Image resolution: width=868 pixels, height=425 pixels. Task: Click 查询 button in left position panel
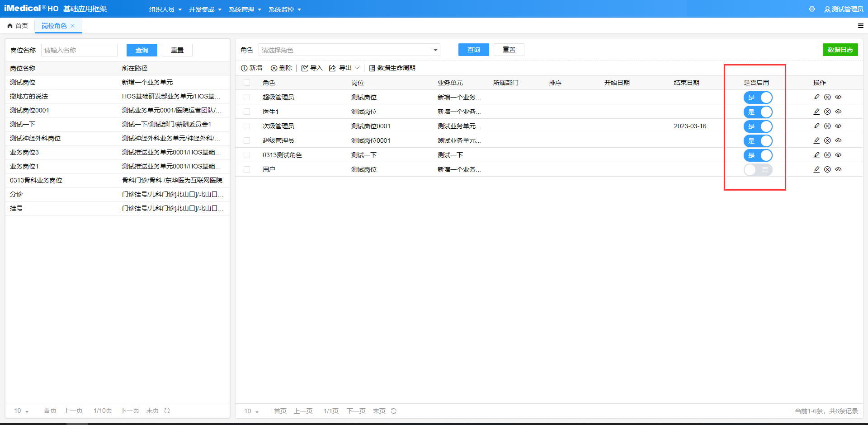(x=142, y=50)
